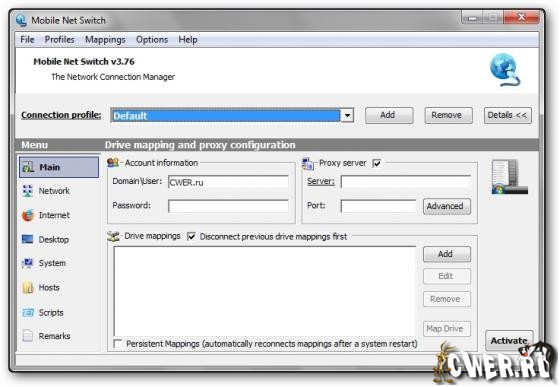This screenshot has height=387, width=560.
Task: Minimize the Mobile Net Switch window
Action: pos(473,18)
